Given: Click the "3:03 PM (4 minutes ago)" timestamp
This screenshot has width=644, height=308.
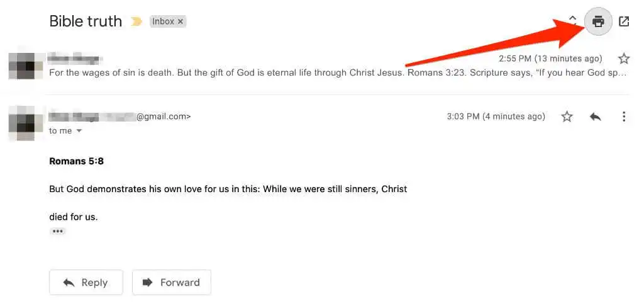Looking at the screenshot, I should [x=496, y=117].
